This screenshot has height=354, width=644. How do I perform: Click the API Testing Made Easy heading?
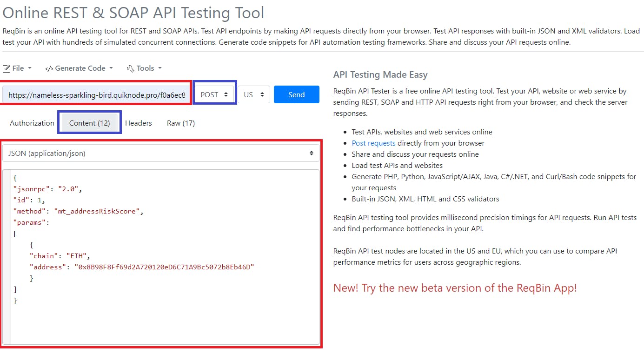click(380, 74)
